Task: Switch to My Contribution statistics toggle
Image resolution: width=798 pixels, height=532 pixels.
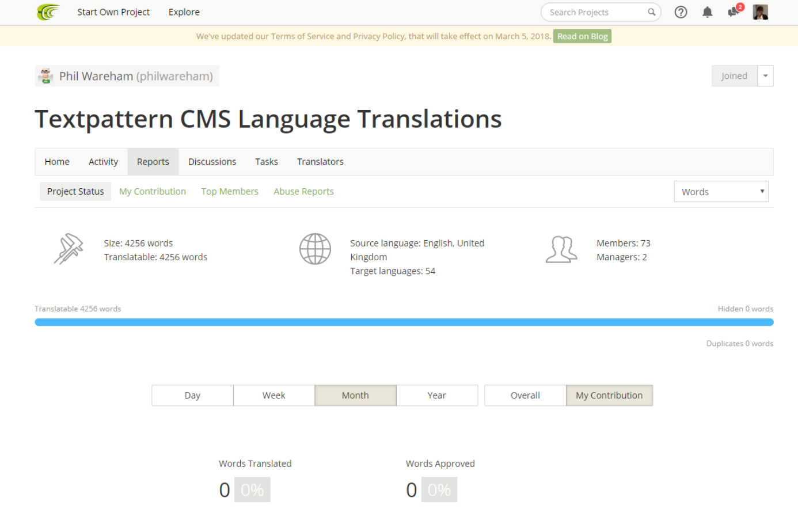Action: (x=609, y=396)
